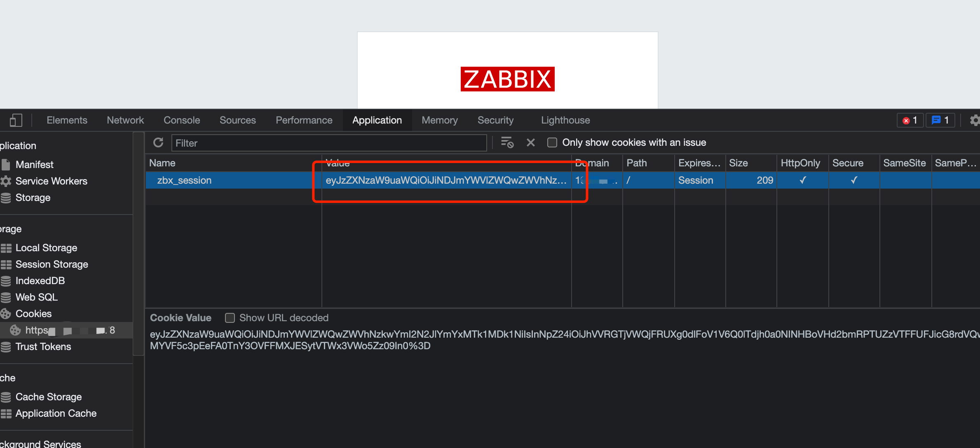
Task: Click the blue issues message badge
Action: 940,120
